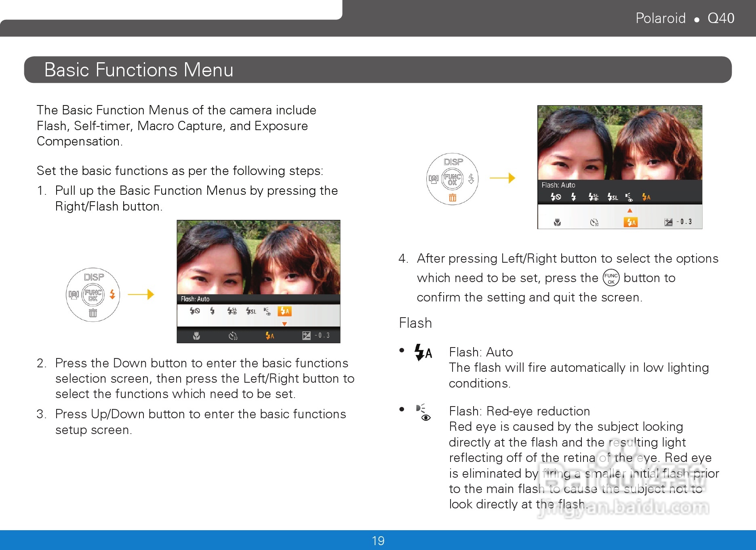The width and height of the screenshot is (756, 550).
Task: Click flash-off icon in the screen above step 4
Action: point(556,197)
